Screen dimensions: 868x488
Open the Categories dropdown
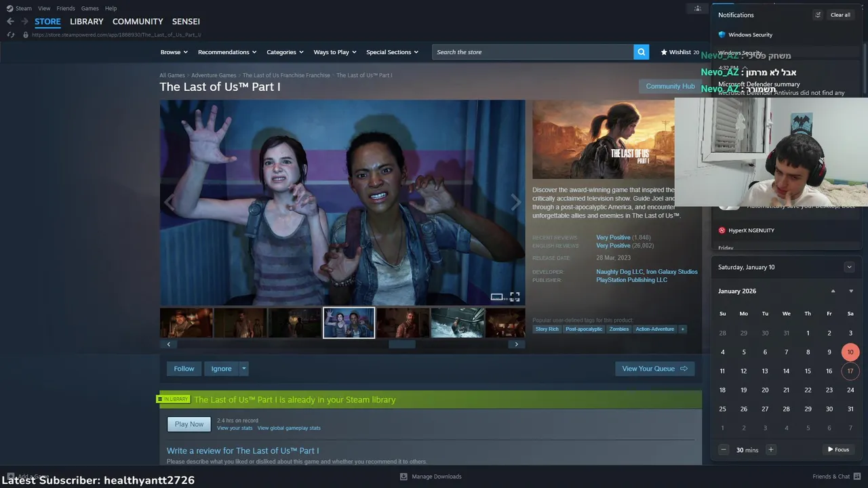pyautogui.click(x=285, y=52)
